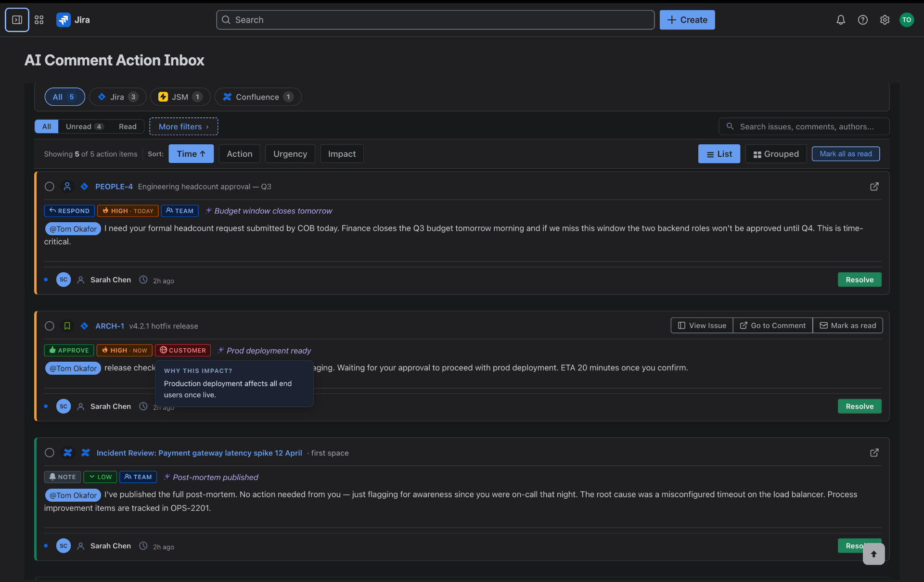This screenshot has height=582, width=924.
Task: Click the search issues input field
Action: (804, 126)
